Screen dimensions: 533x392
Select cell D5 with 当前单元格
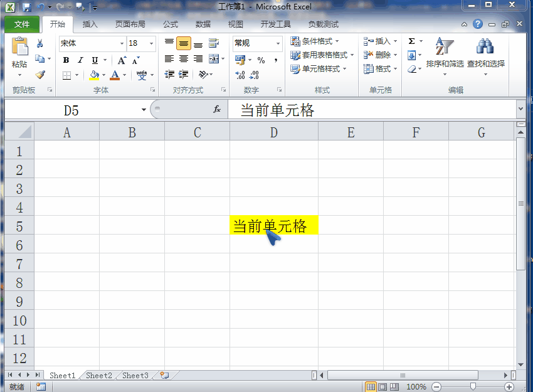tap(274, 225)
